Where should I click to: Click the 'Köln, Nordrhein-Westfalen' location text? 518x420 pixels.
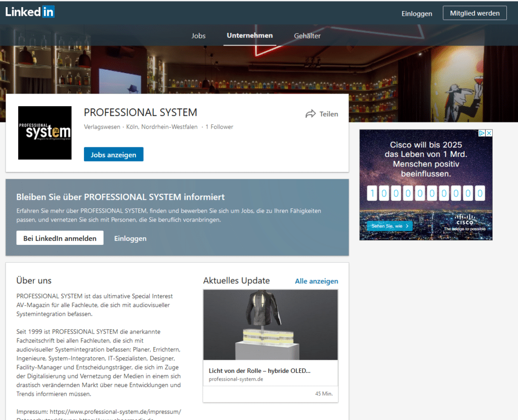pyautogui.click(x=162, y=127)
